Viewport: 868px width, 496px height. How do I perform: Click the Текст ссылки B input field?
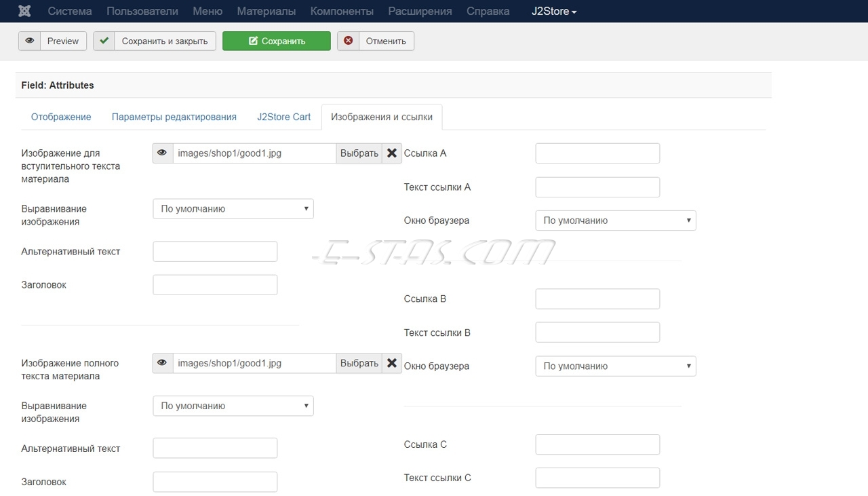pos(597,332)
